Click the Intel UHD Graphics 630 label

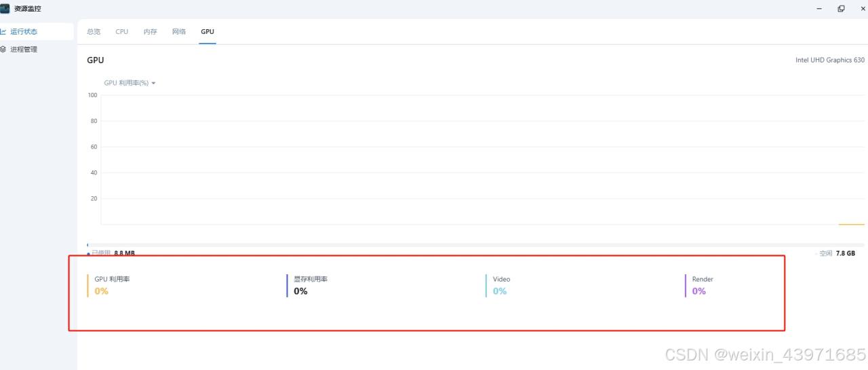(x=830, y=60)
